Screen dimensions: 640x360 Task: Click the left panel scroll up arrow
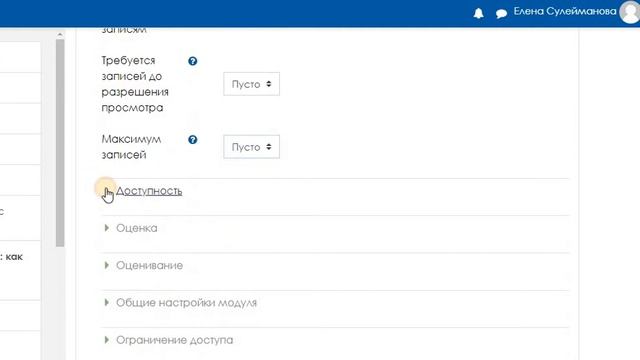coord(60,35)
